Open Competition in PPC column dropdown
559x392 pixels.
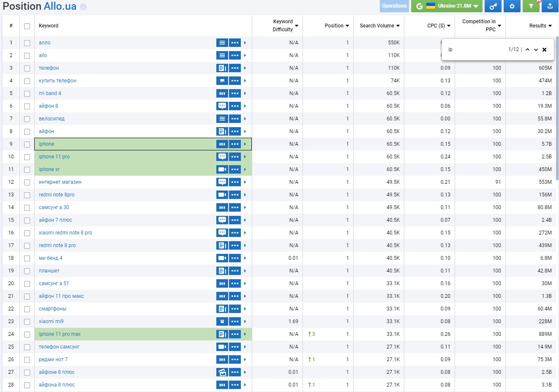coord(499,26)
